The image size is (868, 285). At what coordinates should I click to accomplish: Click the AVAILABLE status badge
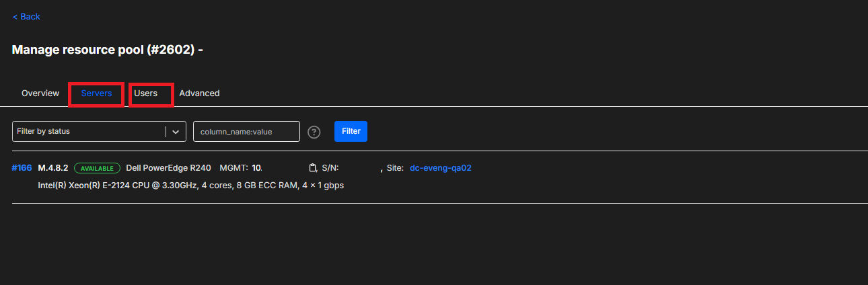pyautogui.click(x=97, y=168)
